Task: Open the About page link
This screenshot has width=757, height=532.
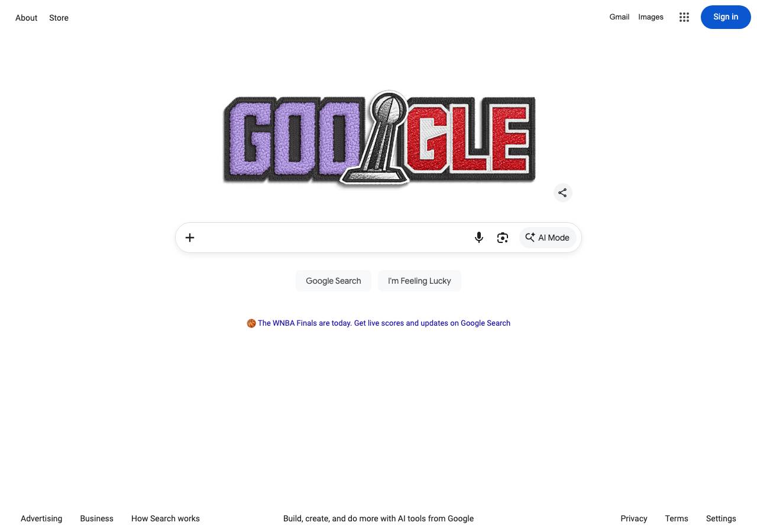Action: [x=27, y=18]
